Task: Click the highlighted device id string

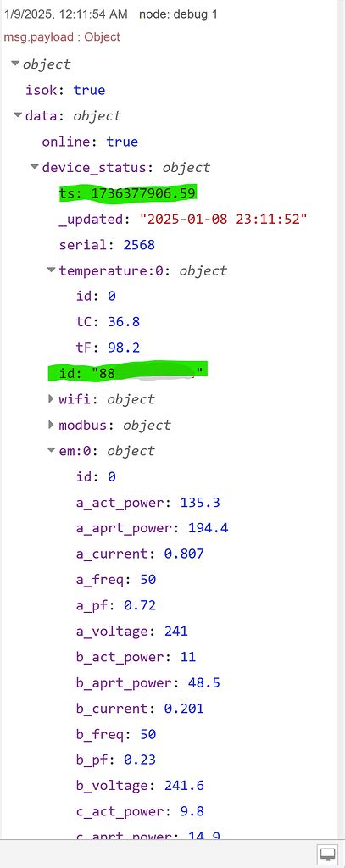Action: [x=151, y=373]
